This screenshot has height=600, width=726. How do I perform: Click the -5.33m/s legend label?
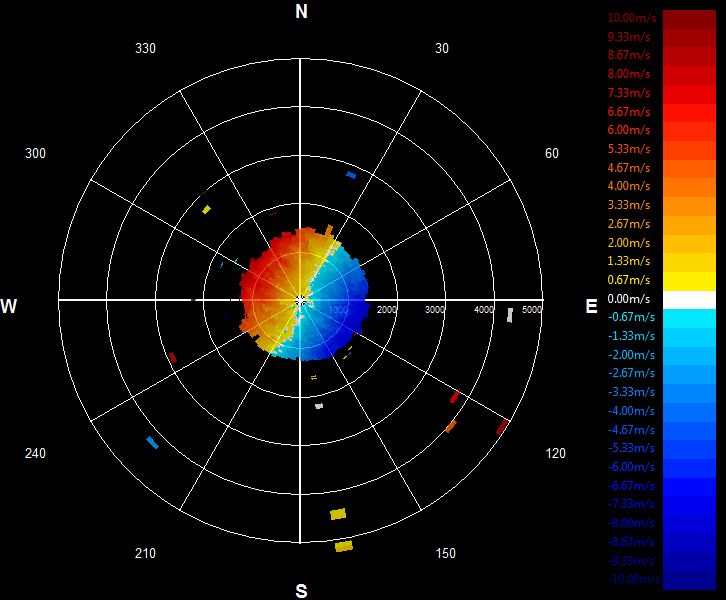coord(631,448)
